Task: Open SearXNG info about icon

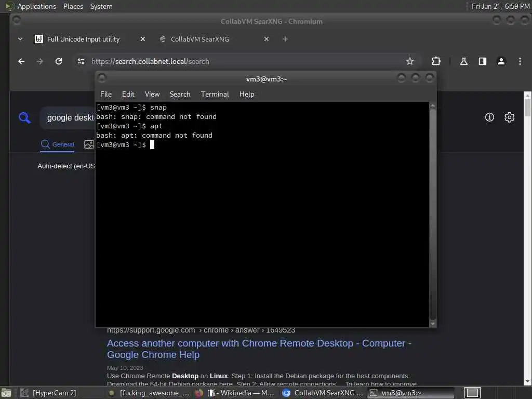Action: [489, 117]
